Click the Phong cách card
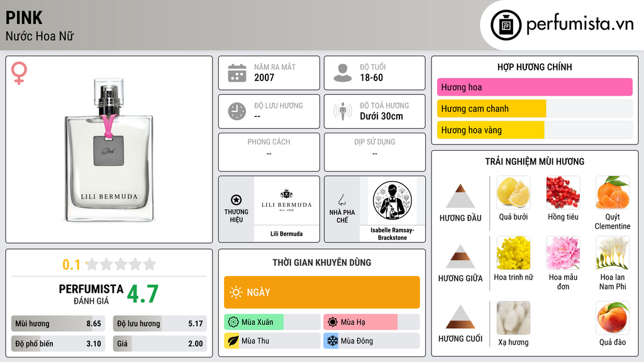Viewport: 644px width, 362px height. click(269, 152)
